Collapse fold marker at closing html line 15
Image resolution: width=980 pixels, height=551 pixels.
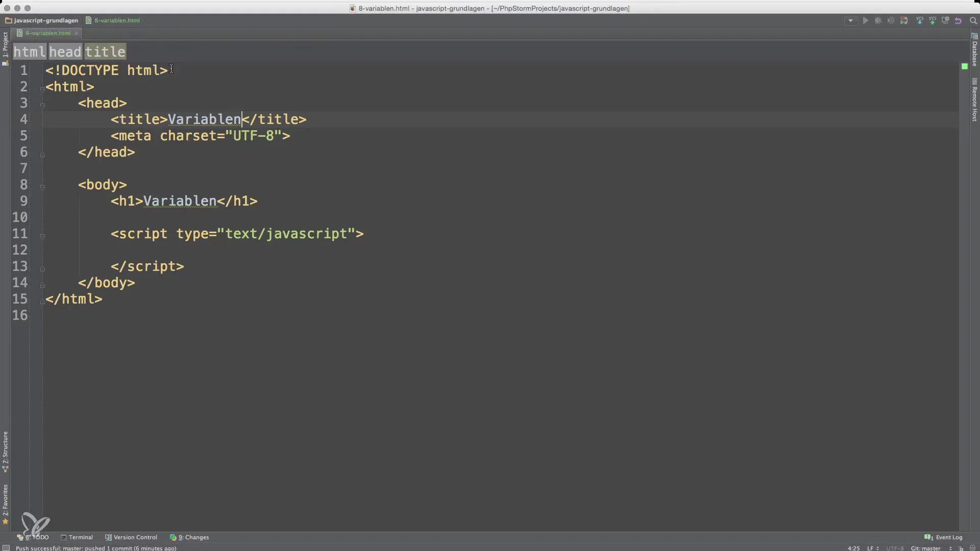(42, 302)
